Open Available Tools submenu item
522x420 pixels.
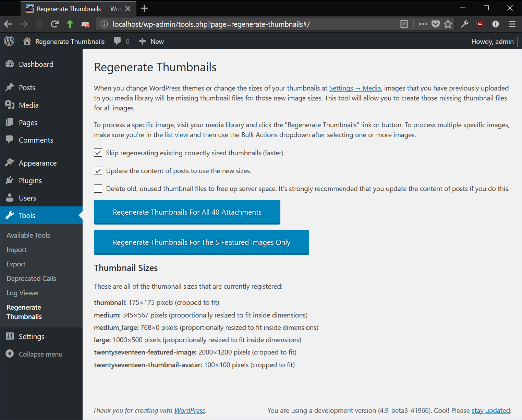click(x=28, y=235)
